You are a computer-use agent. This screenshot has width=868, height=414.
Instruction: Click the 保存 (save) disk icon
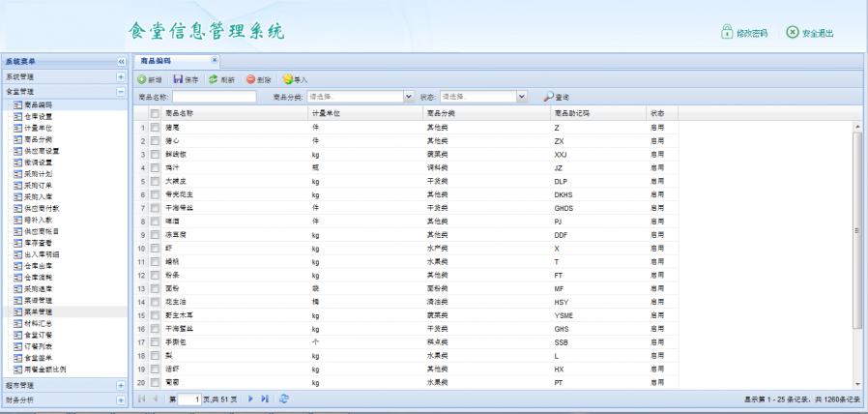[178, 78]
